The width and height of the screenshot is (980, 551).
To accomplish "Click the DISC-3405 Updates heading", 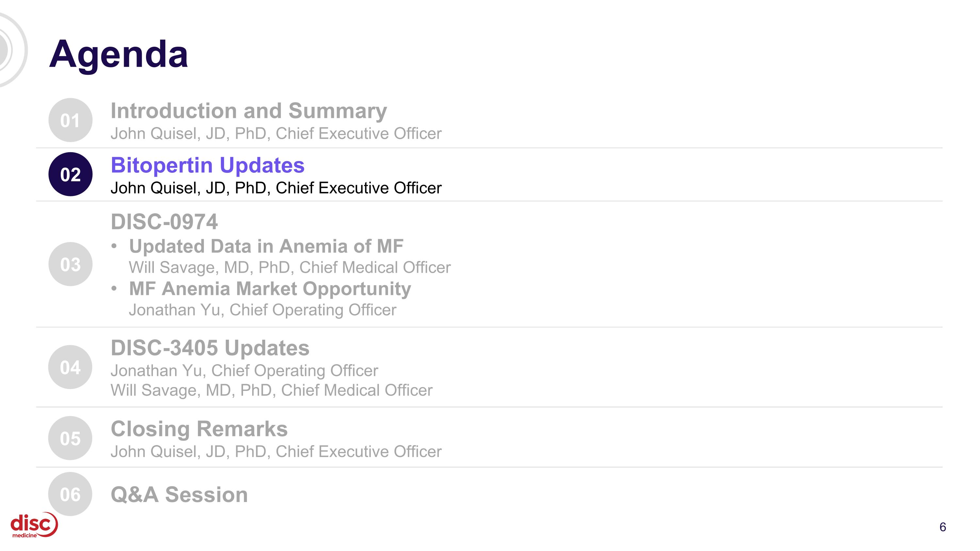I will coord(210,348).
